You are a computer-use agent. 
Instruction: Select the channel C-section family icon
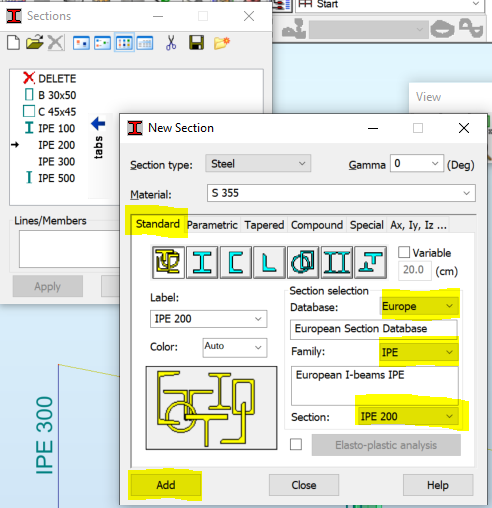click(236, 262)
